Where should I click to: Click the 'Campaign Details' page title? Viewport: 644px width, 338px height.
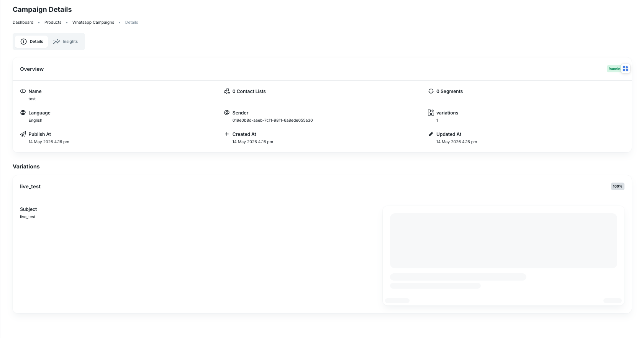click(42, 10)
